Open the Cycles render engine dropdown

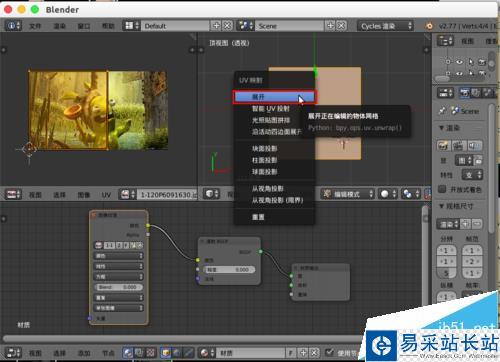(x=386, y=26)
